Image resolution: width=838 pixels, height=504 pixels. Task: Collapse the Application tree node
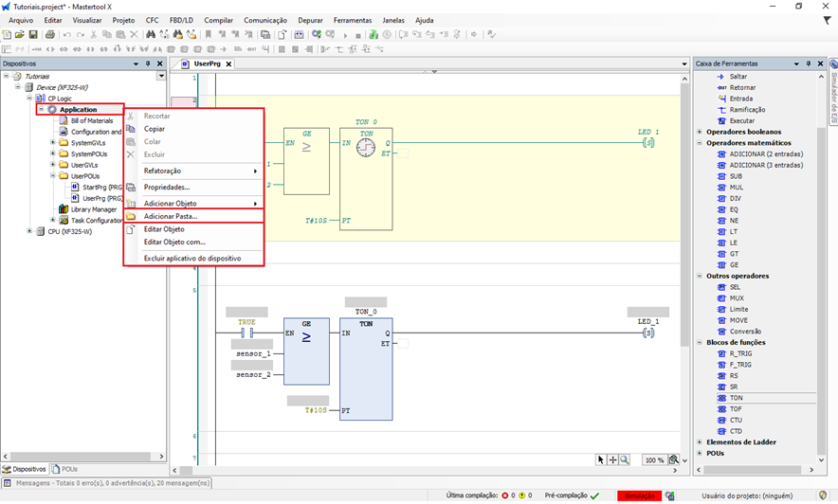[x=41, y=110]
